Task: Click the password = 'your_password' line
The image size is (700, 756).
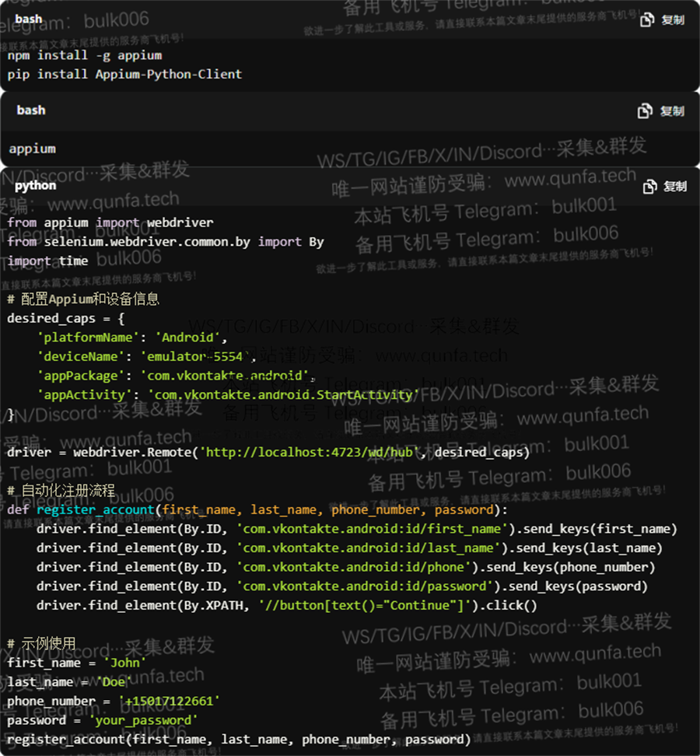Action: pyautogui.click(x=103, y=720)
